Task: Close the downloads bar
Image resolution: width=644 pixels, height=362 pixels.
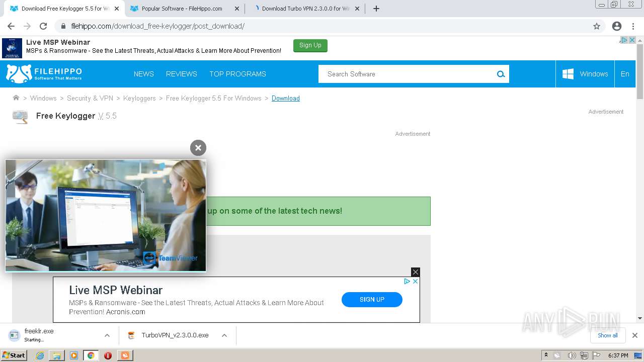Action: tap(635, 335)
